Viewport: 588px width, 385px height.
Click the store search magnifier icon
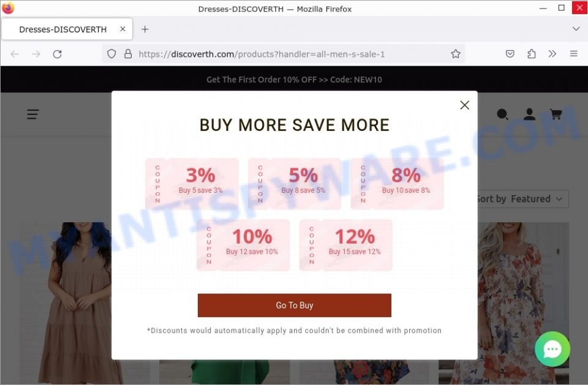(x=502, y=114)
